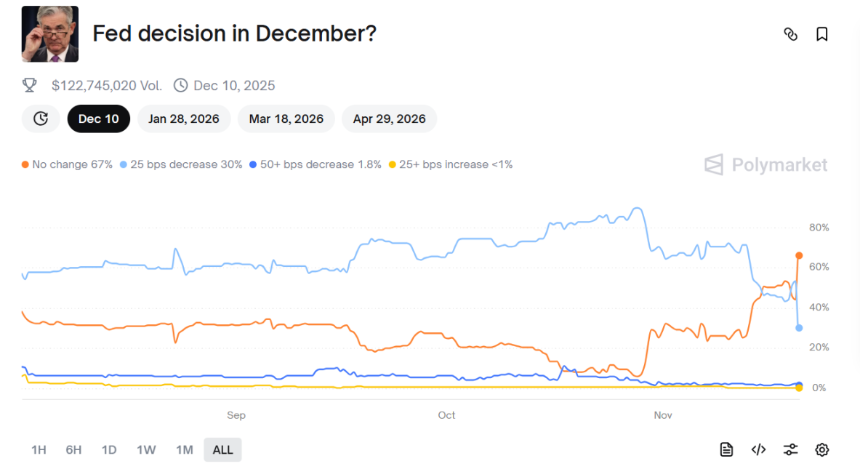
Task: Toggle No change 67% legend series
Action: coord(68,164)
